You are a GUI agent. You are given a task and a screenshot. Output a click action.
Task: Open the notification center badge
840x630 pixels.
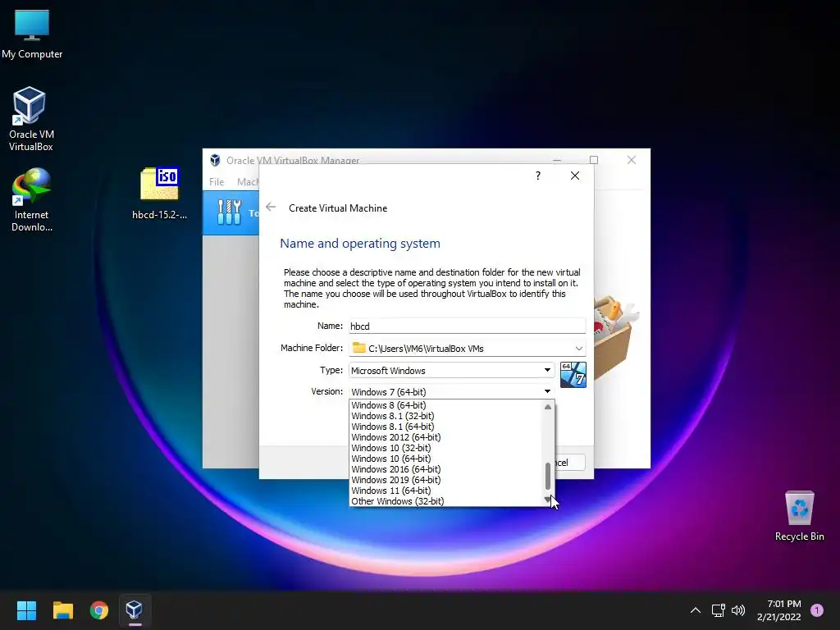[817, 609]
